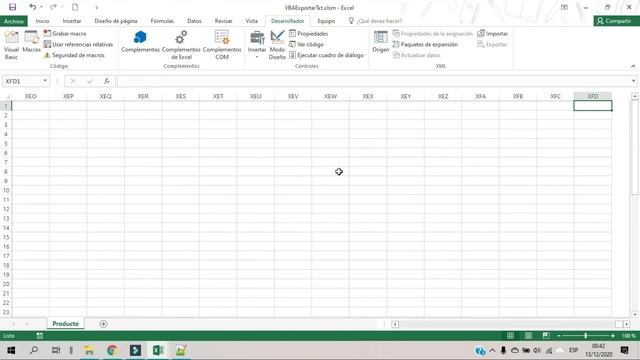Screen dimensions: 640x360
Task: Zoom in with the plus button
Action: 613,336
